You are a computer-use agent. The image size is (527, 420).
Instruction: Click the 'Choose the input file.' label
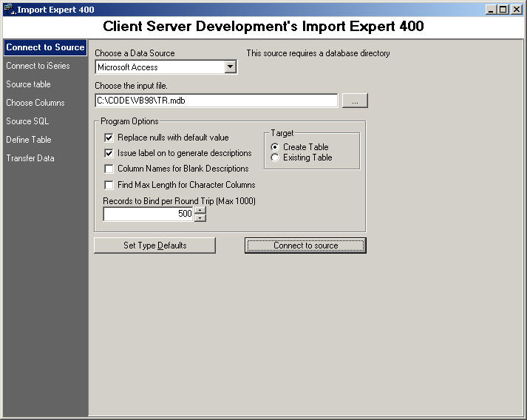point(131,86)
